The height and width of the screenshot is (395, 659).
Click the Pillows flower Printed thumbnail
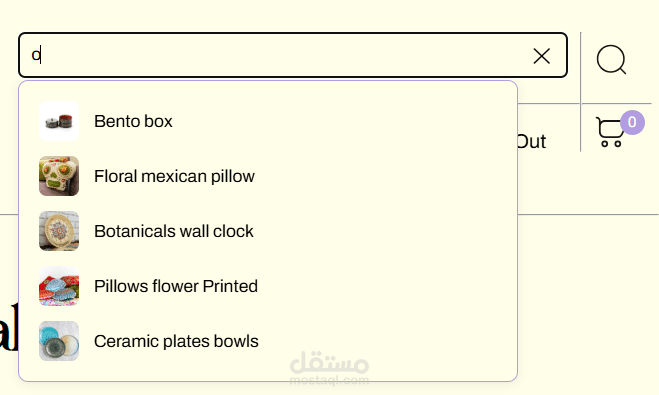pyautogui.click(x=59, y=286)
